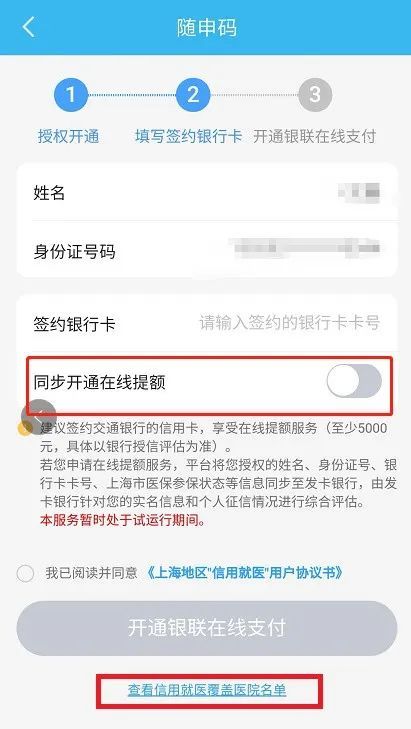
Task: Select the 授权开通 step label
Action: click(69, 137)
